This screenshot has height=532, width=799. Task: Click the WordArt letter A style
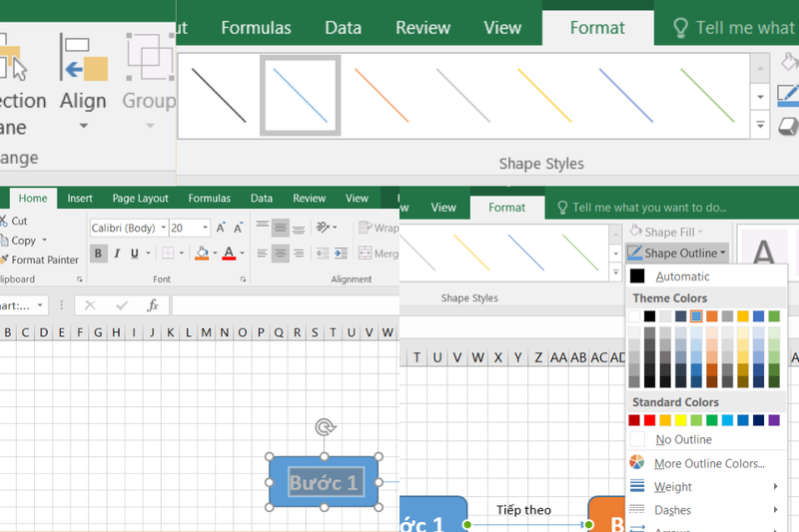pos(763,250)
